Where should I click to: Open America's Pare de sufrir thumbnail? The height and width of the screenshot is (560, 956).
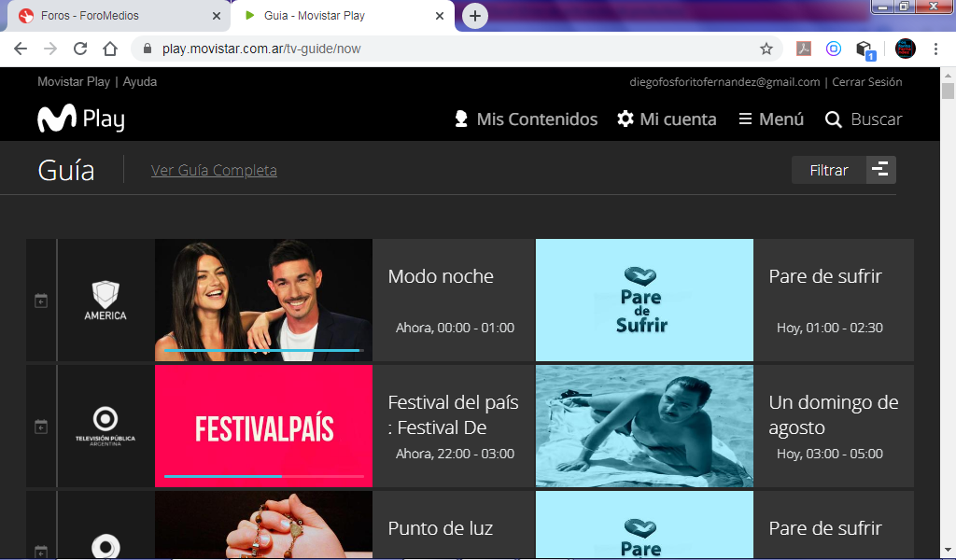pyautogui.click(x=644, y=300)
